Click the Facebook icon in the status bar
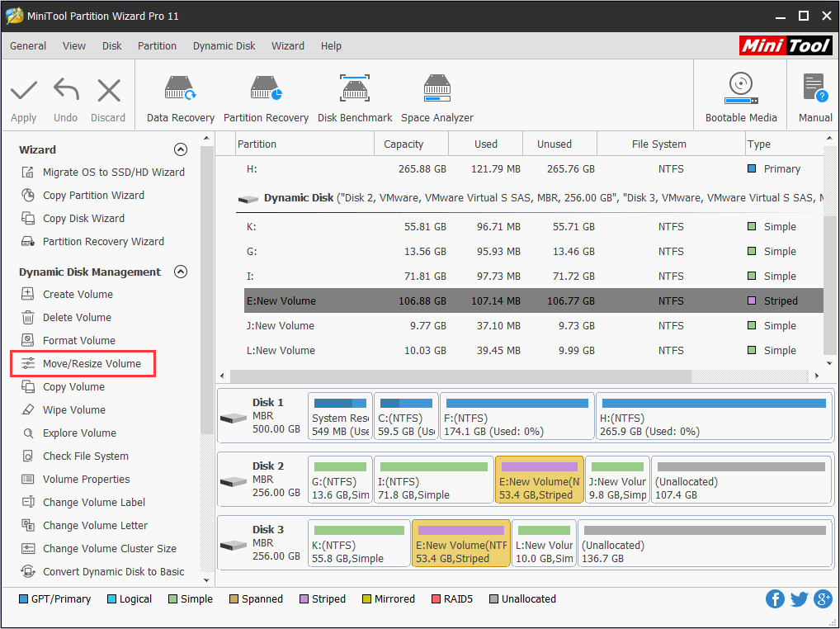The image size is (840, 629). [775, 598]
